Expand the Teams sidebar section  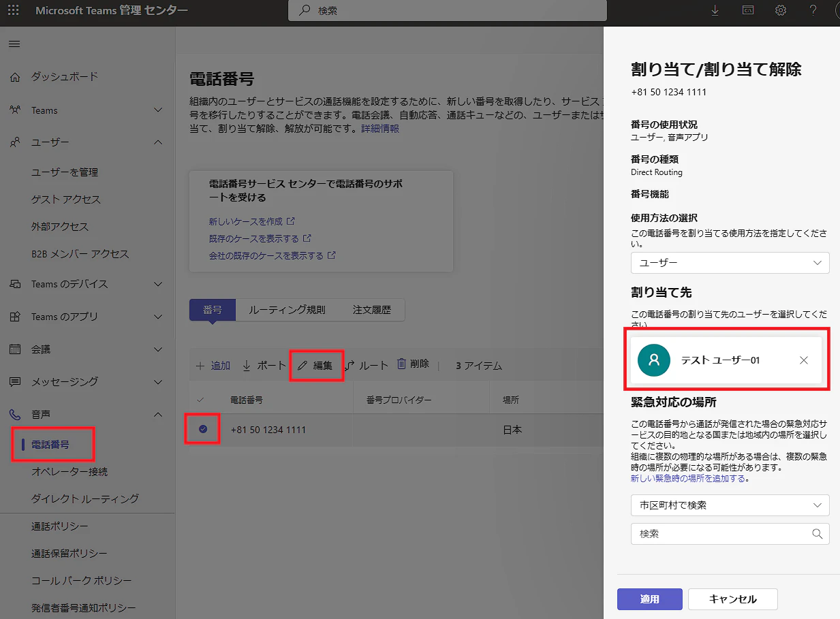coord(158,110)
